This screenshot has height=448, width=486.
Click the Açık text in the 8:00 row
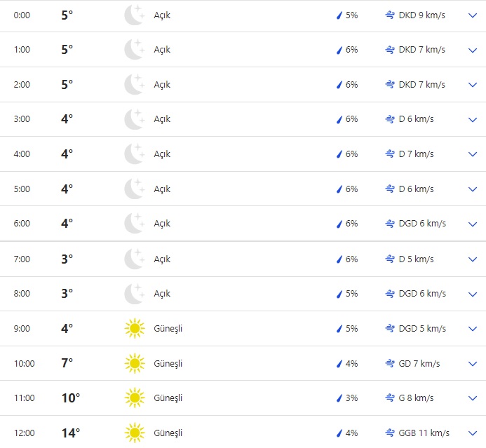(x=162, y=294)
